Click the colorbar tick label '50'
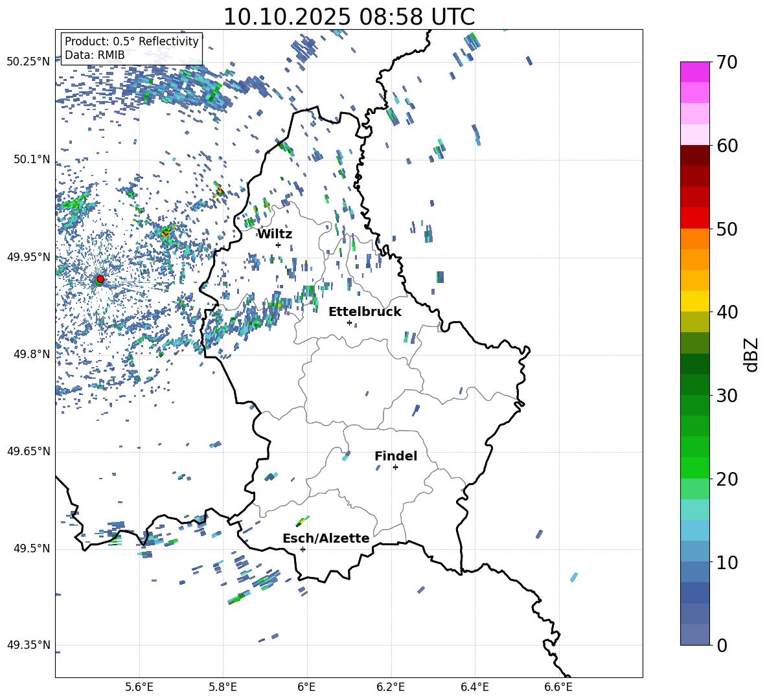This screenshot has height=700, width=767. (x=727, y=229)
